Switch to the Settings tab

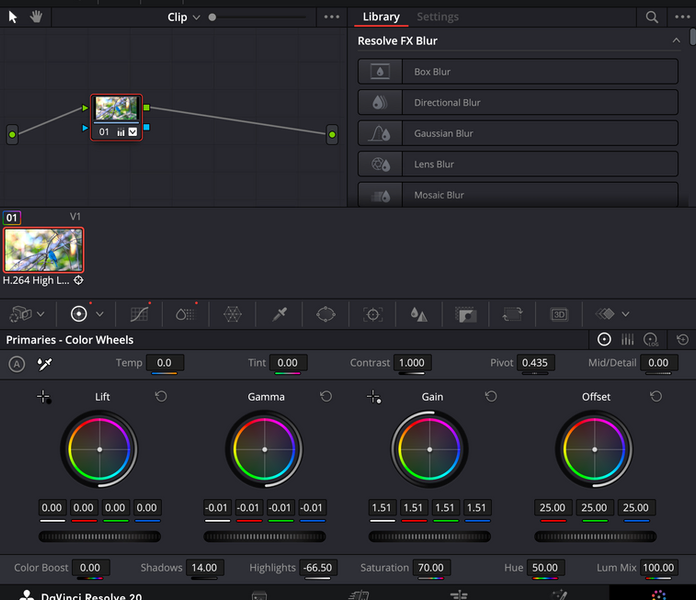pos(437,17)
